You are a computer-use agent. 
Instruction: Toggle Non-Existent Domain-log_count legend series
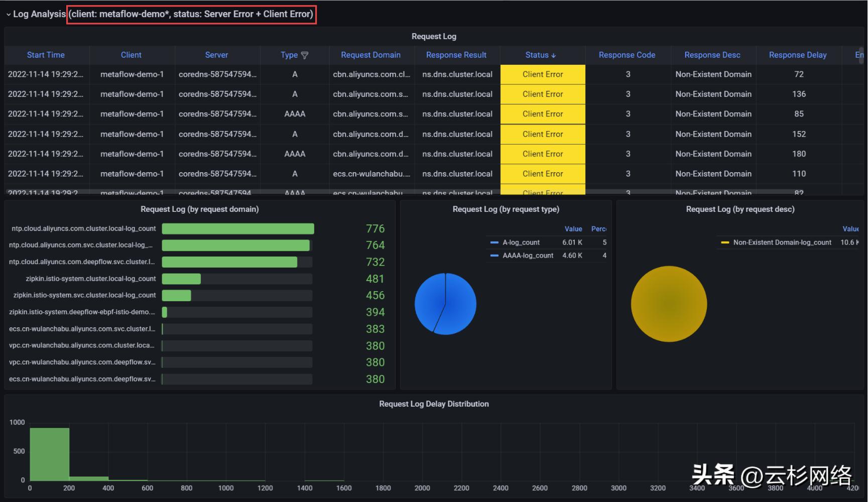782,242
